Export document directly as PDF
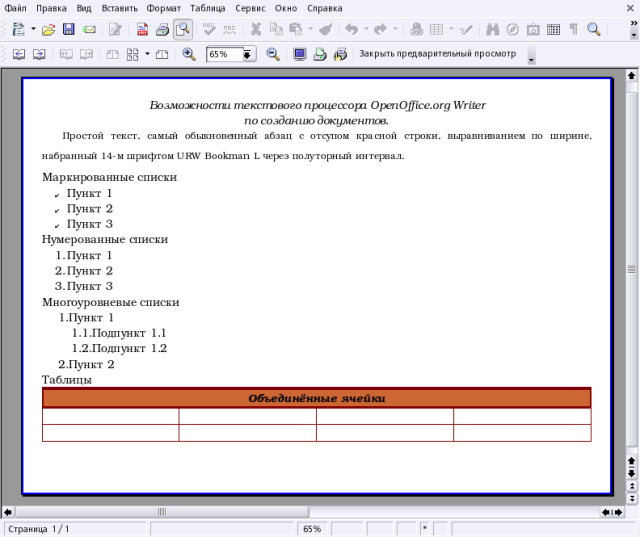Image resolution: width=640 pixels, height=537 pixels. pyautogui.click(x=142, y=29)
